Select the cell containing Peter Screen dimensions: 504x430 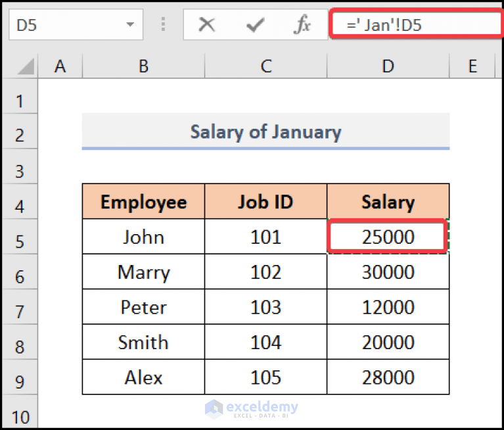[143, 307]
